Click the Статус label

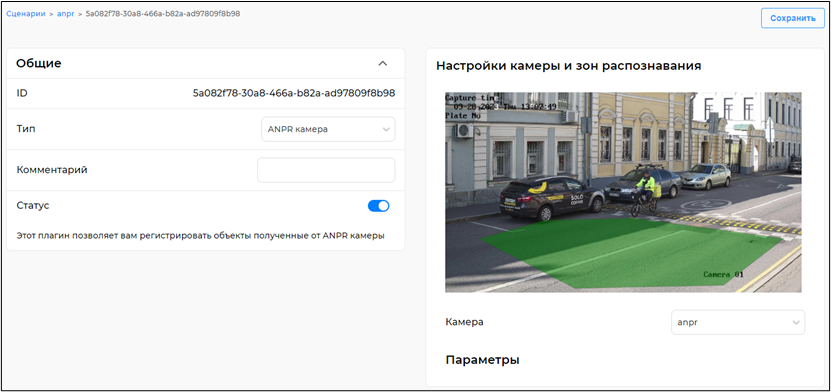tap(33, 206)
